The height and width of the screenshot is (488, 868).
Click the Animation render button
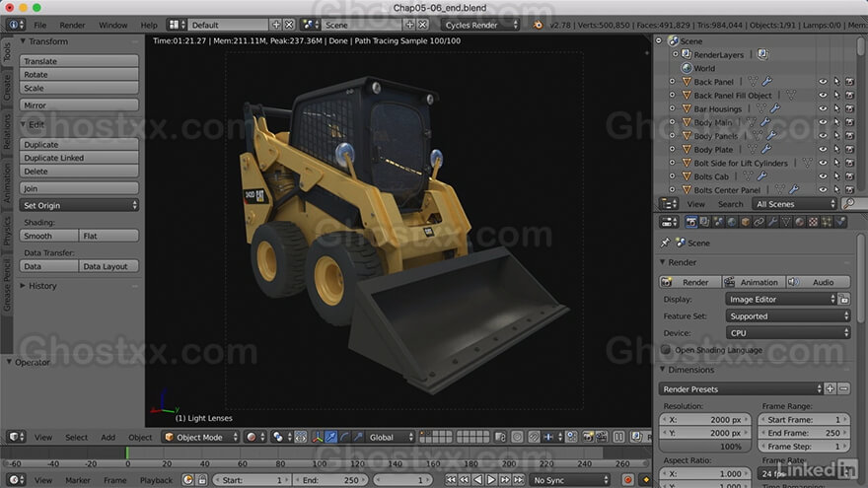coord(754,282)
